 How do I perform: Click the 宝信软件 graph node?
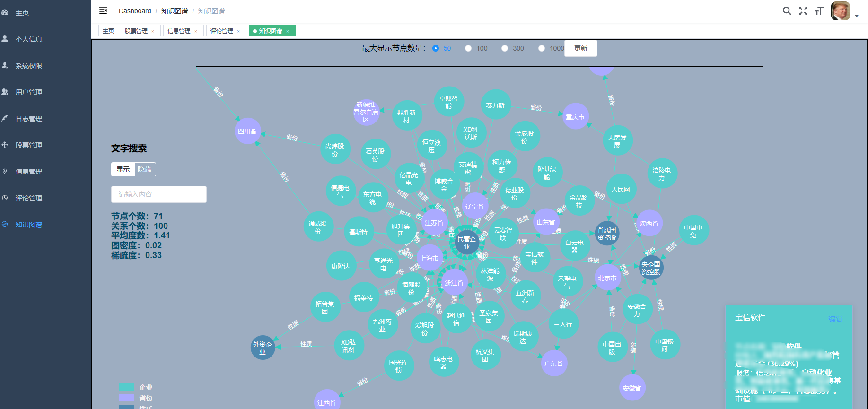[x=535, y=258]
